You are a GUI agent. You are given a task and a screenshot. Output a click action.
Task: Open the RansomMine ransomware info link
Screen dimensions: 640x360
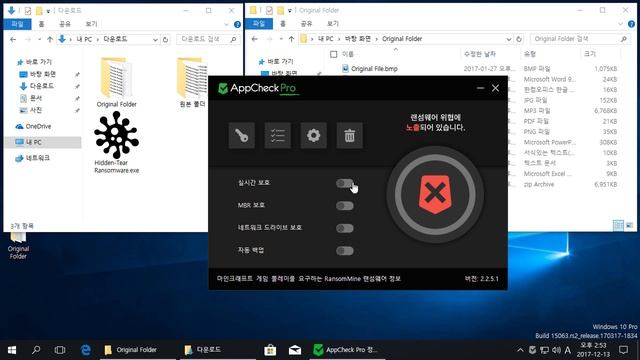(x=309, y=279)
